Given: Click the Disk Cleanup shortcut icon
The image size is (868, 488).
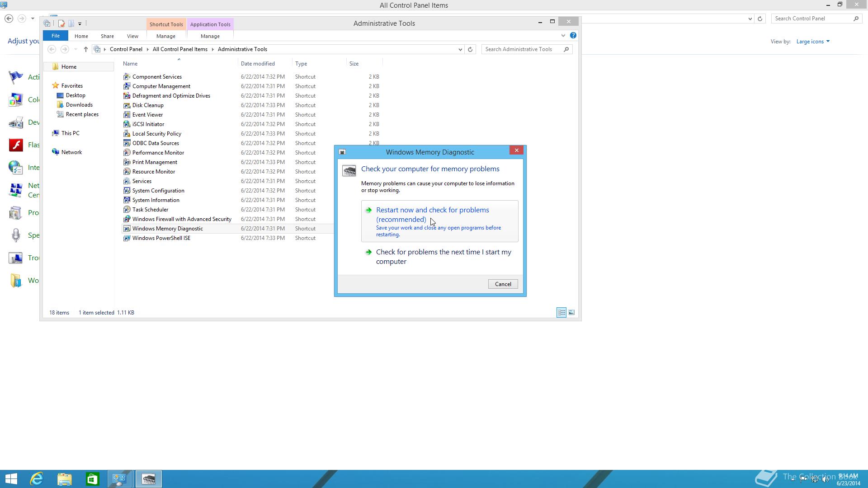Looking at the screenshot, I should coord(127,105).
